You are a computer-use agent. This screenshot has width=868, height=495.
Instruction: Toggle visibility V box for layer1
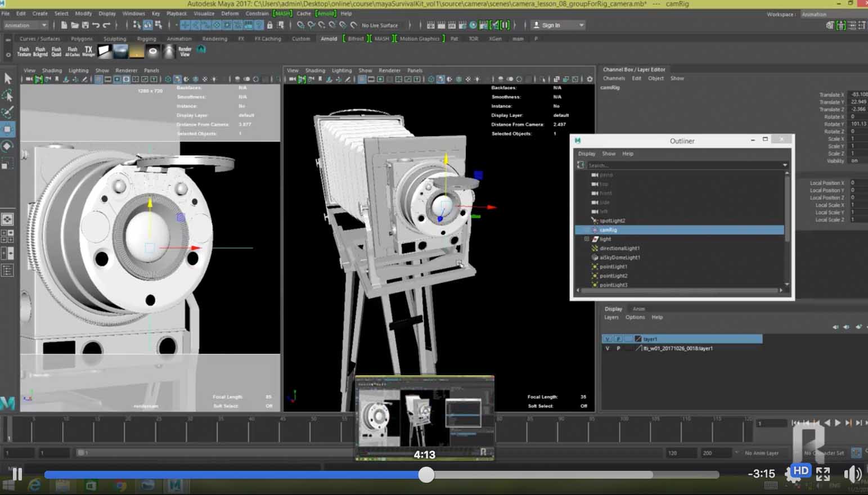click(x=608, y=339)
